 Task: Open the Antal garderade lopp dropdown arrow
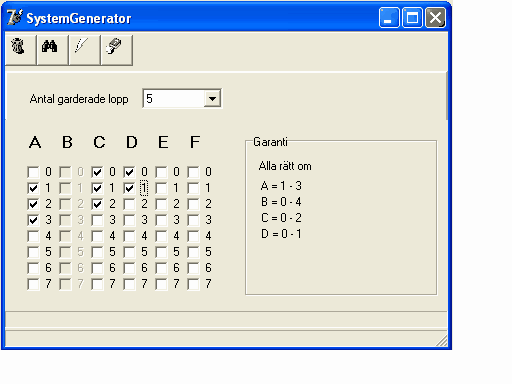tap(212, 99)
